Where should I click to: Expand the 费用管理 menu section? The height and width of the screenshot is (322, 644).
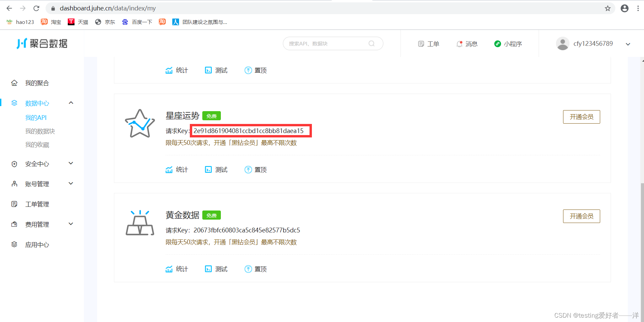pos(70,224)
